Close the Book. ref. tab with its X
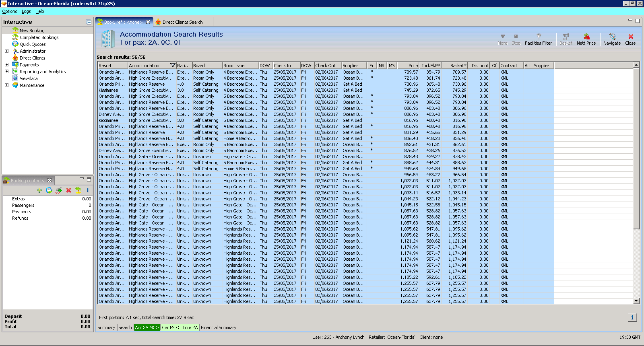This screenshot has width=644, height=346. (x=148, y=22)
